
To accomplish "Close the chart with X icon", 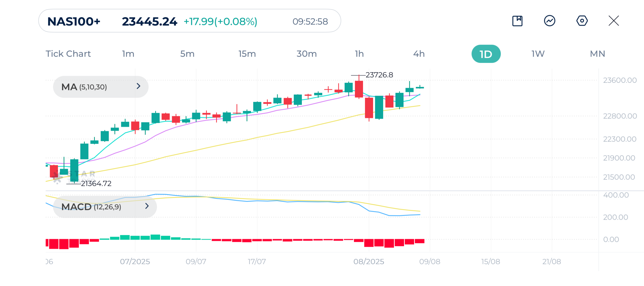I will tap(614, 21).
